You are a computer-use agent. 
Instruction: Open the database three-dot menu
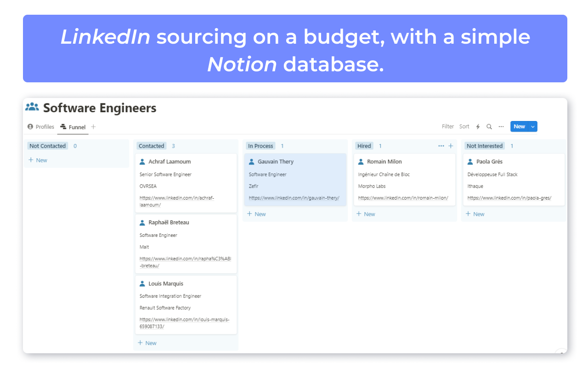(501, 126)
